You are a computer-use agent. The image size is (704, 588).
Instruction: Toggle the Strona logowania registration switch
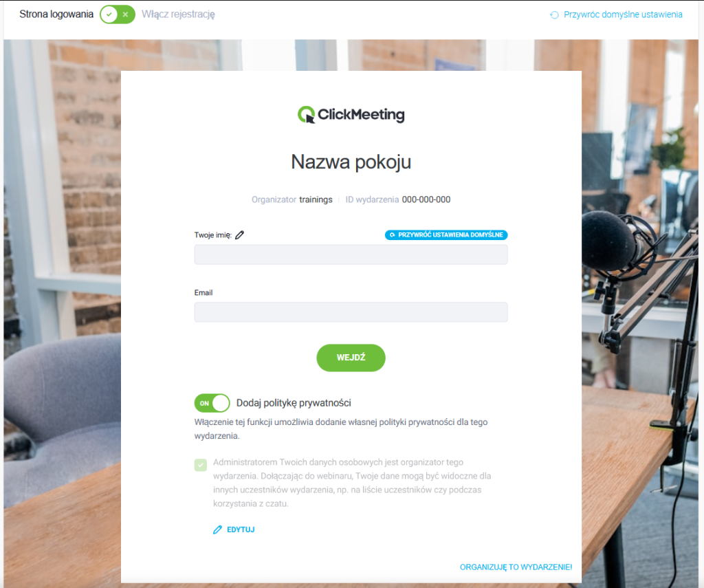click(117, 14)
